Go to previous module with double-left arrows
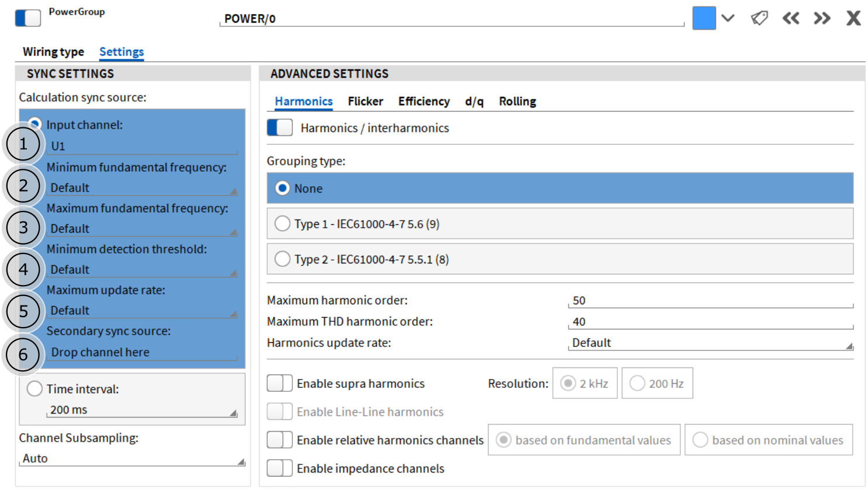This screenshot has height=490, width=868. point(791,18)
